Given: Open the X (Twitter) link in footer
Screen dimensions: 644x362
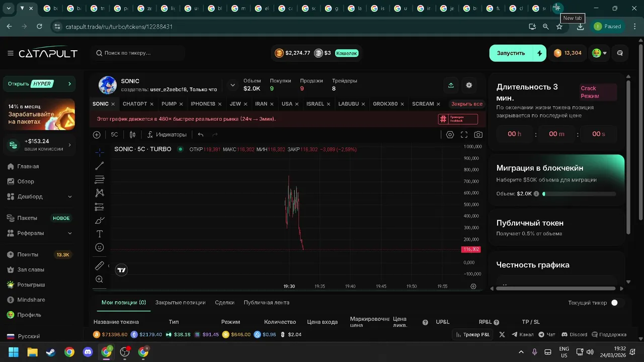Looking at the screenshot, I should click(502, 334).
